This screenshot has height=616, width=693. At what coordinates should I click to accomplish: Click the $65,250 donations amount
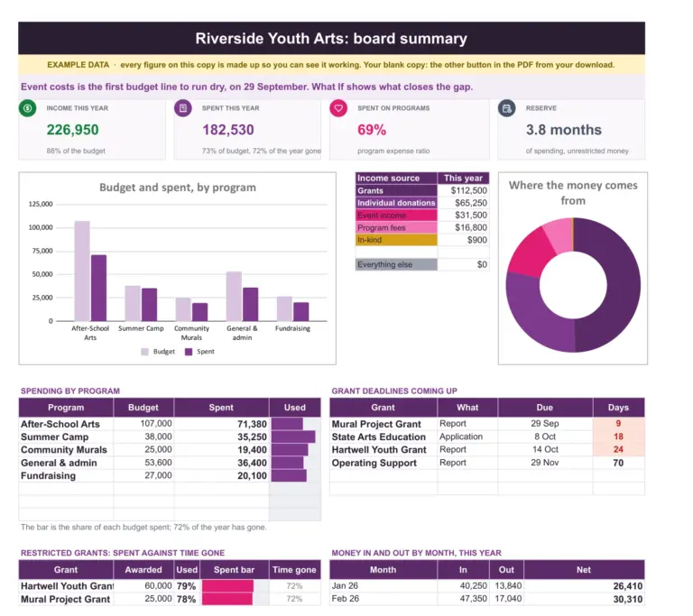point(471,203)
